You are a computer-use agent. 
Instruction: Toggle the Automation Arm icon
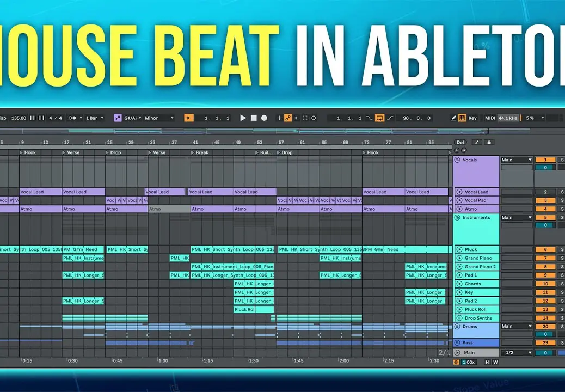tap(288, 118)
